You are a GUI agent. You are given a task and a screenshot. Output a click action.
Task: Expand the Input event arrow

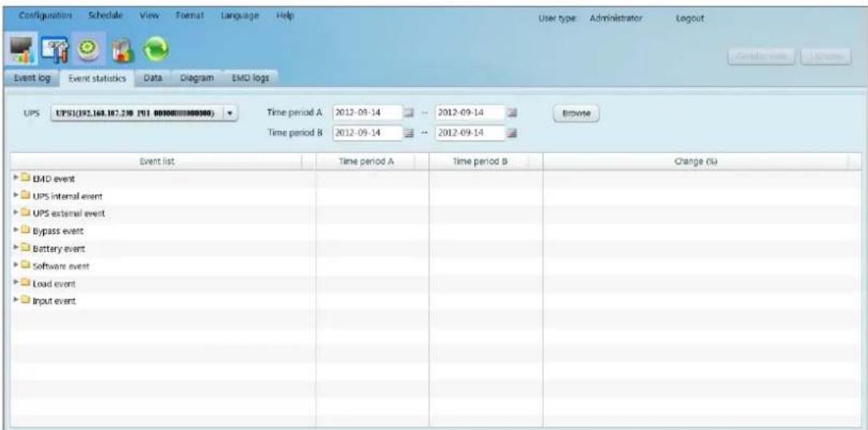(x=15, y=301)
